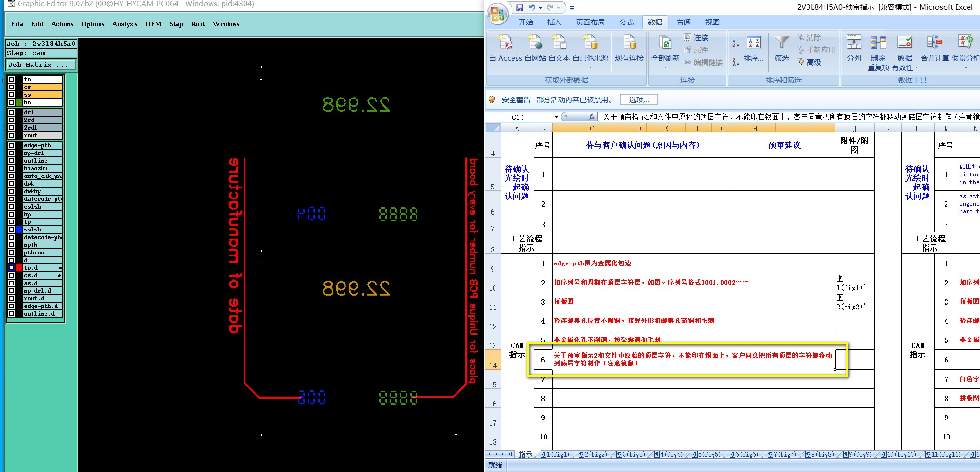980x472 pixels.
Task: Toggle the 'outline.d' layer checkbox
Action: [x=11, y=314]
